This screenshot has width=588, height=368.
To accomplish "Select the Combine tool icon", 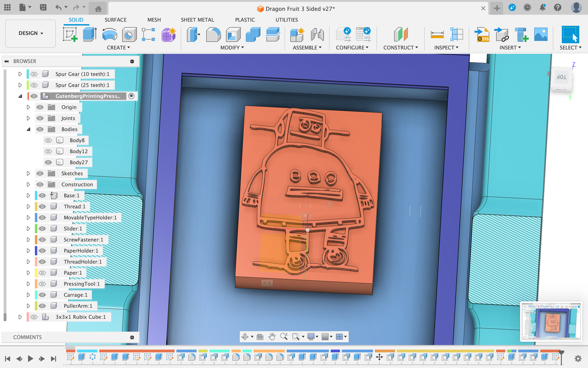I will tap(253, 34).
